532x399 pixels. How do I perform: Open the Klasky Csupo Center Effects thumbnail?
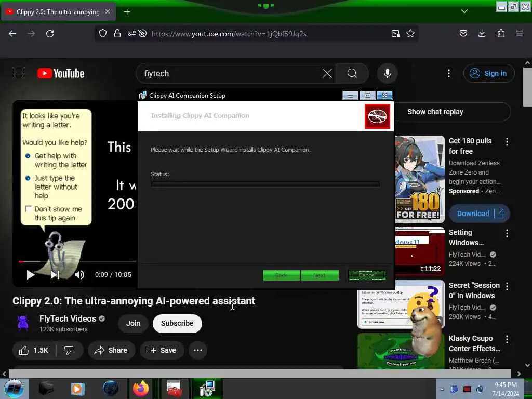pyautogui.click(x=401, y=351)
